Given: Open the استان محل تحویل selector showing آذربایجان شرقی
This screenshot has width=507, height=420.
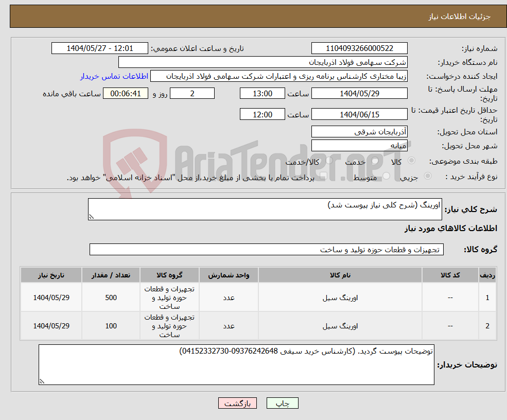Looking at the screenshot, I should pos(359,132).
